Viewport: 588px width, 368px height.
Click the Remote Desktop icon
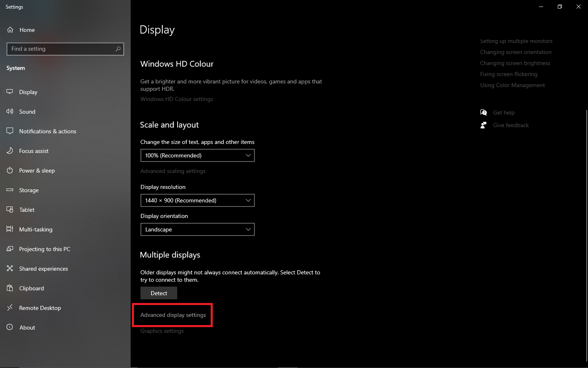click(10, 308)
